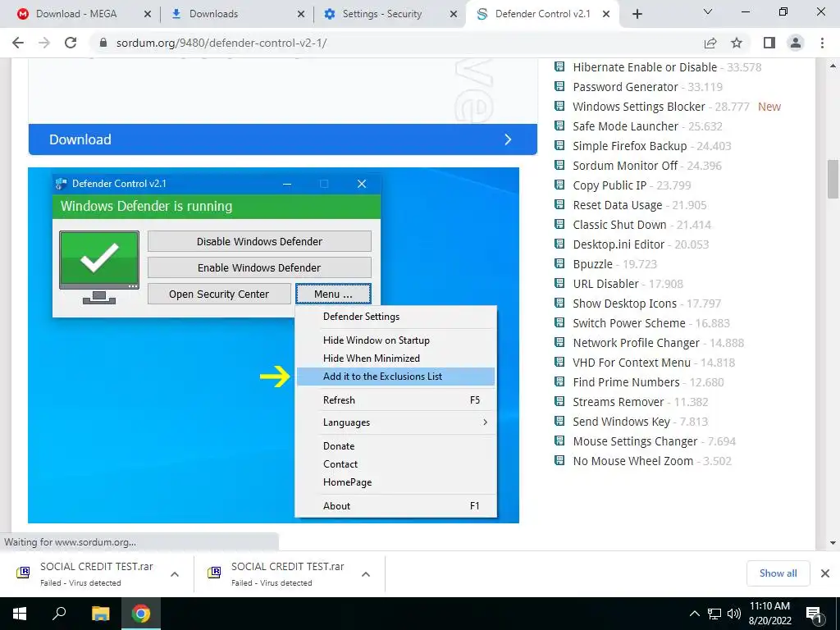840x630 pixels.
Task: Click the scrollbar down arrow
Action: tap(833, 543)
